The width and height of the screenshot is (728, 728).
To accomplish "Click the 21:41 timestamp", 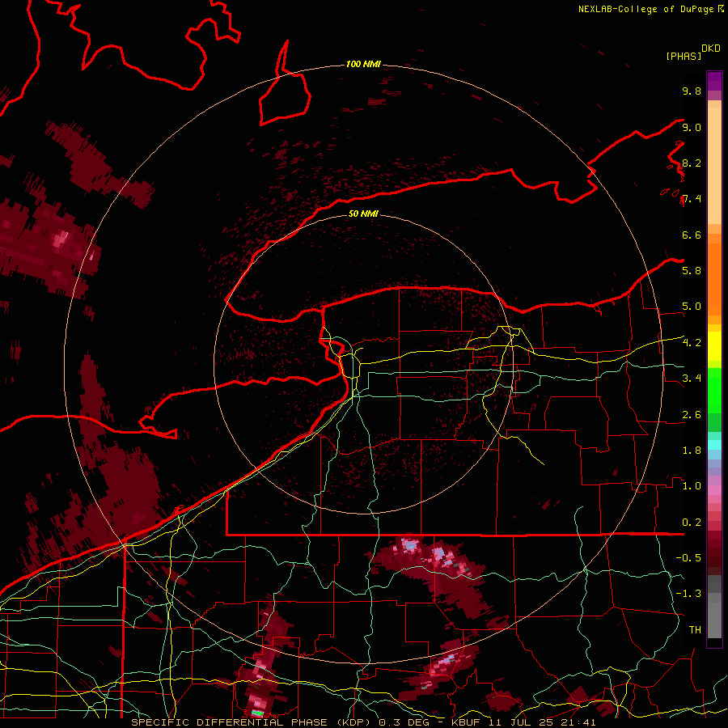I will (x=578, y=722).
